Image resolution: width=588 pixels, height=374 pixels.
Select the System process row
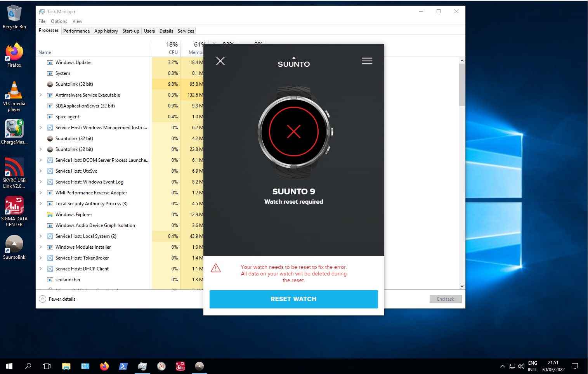(x=120, y=73)
